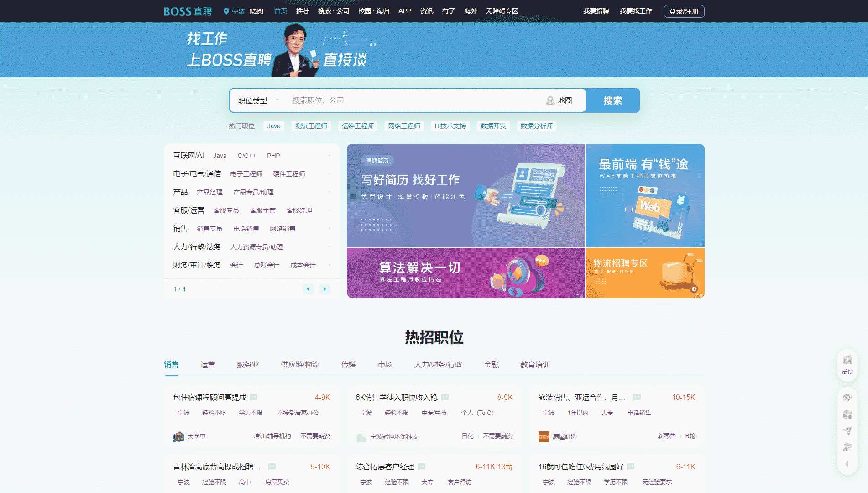Click the location pin icon beside 宁波
This screenshot has height=493, width=868.
226,11
